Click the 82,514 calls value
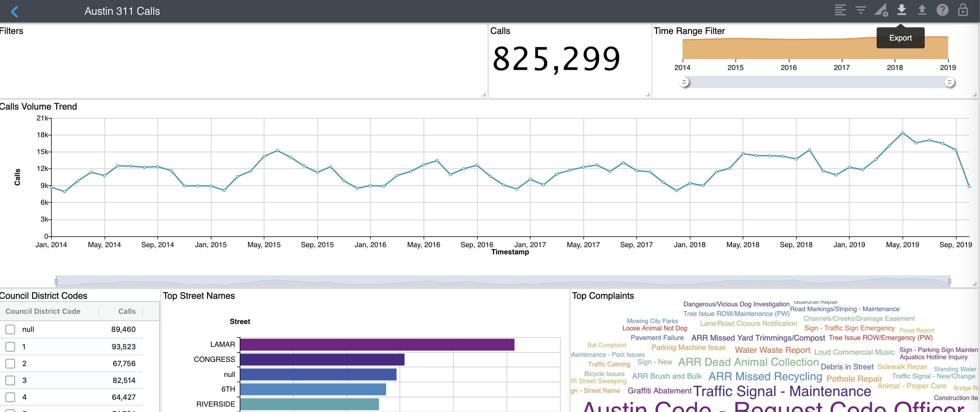Viewport: 980px width, 412px height. tap(124, 380)
